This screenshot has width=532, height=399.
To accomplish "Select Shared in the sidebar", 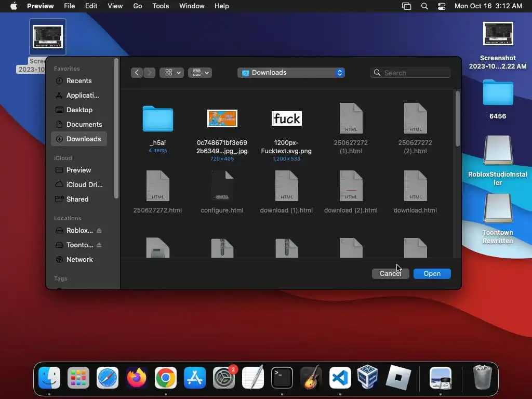I will coord(79,199).
